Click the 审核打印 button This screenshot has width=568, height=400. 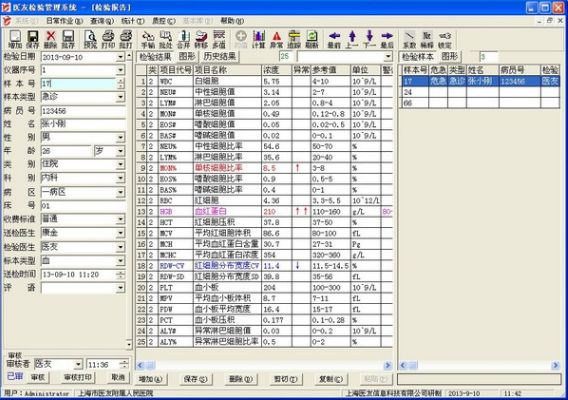[x=78, y=377]
